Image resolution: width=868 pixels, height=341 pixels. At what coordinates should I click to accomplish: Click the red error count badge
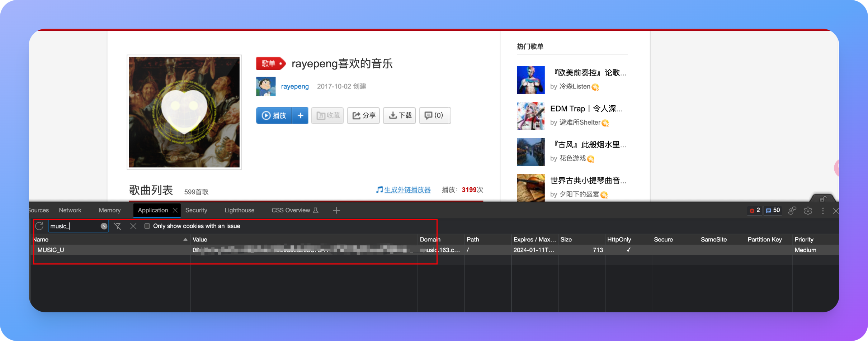pyautogui.click(x=755, y=211)
